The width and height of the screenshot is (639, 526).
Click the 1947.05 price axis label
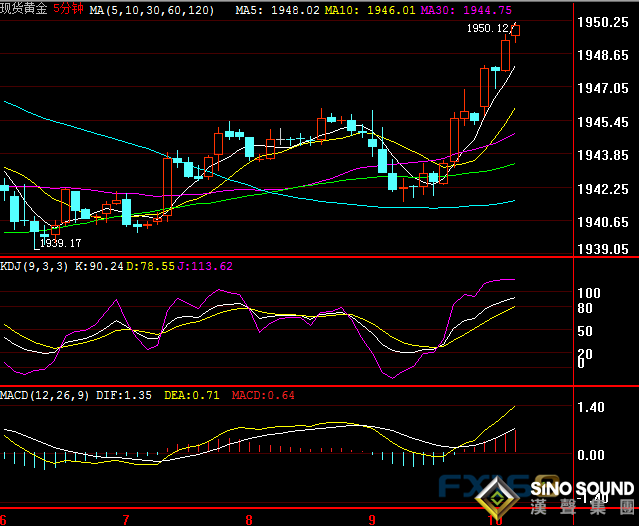[604, 88]
